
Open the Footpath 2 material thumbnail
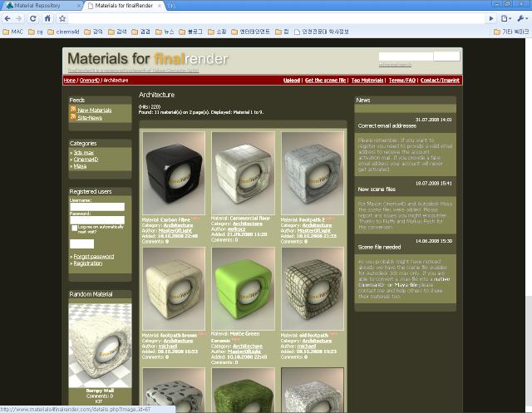click(313, 174)
